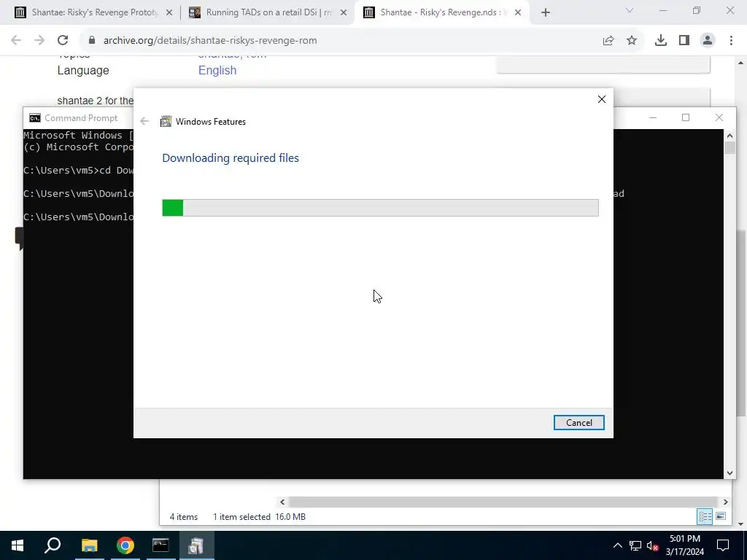This screenshot has width=747, height=560.
Task: Close the Shantae Prototype browser tab
Action: point(169,12)
